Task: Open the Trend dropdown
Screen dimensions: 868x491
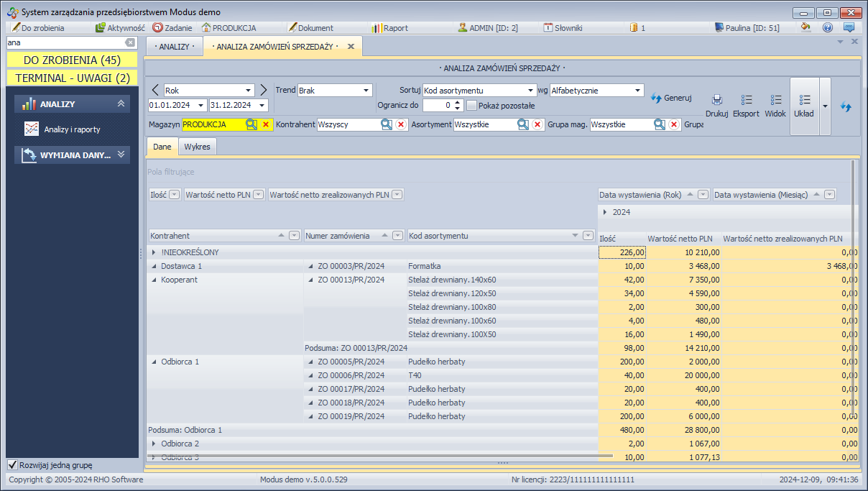Action: coord(366,91)
